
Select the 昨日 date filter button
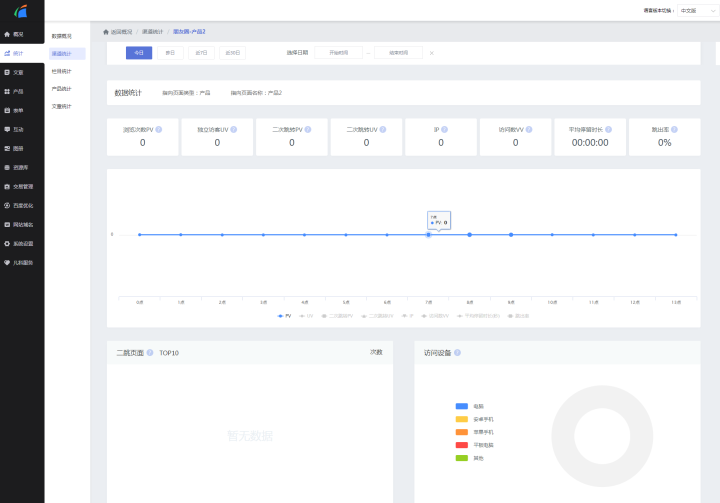click(170, 53)
